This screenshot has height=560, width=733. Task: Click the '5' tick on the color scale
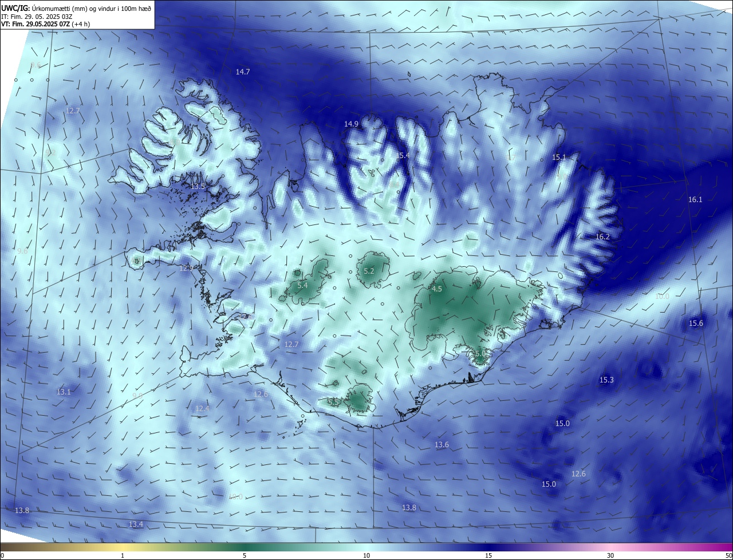[x=245, y=555]
